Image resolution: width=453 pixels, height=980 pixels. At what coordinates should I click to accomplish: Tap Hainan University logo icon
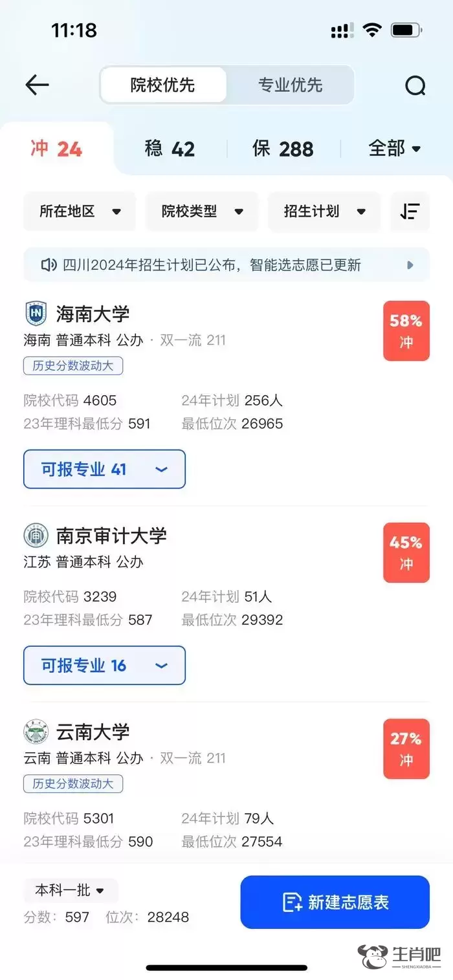(x=36, y=314)
